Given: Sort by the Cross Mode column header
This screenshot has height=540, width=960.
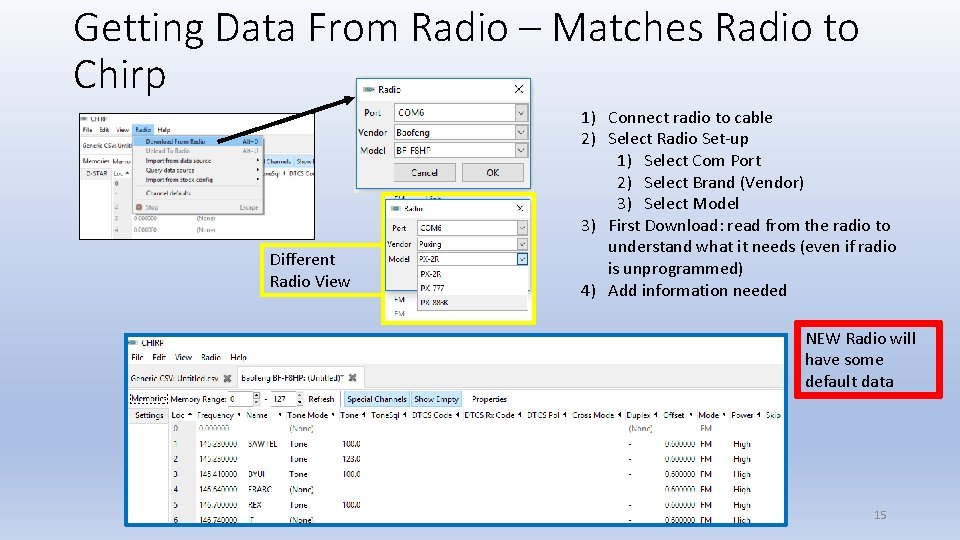Looking at the screenshot, I should 597,415.
